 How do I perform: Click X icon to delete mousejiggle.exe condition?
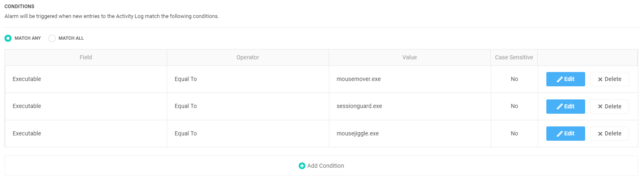600,134
